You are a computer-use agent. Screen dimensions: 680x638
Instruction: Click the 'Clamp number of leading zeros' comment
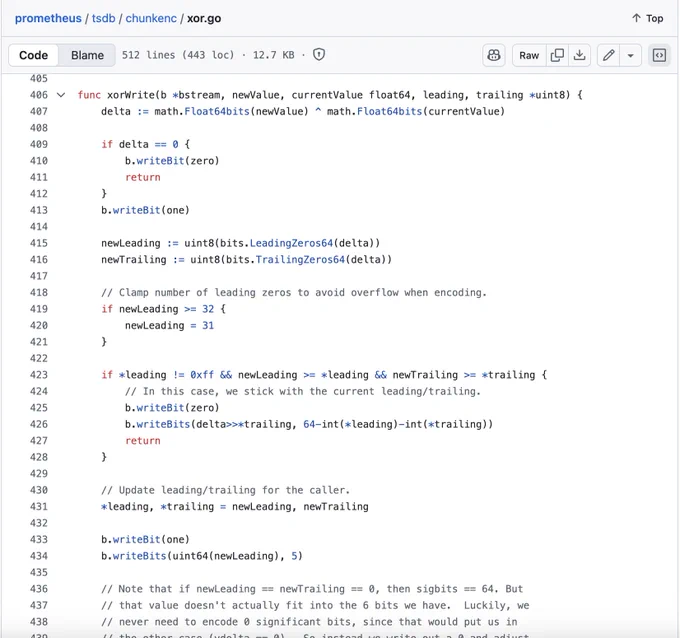(x=294, y=293)
